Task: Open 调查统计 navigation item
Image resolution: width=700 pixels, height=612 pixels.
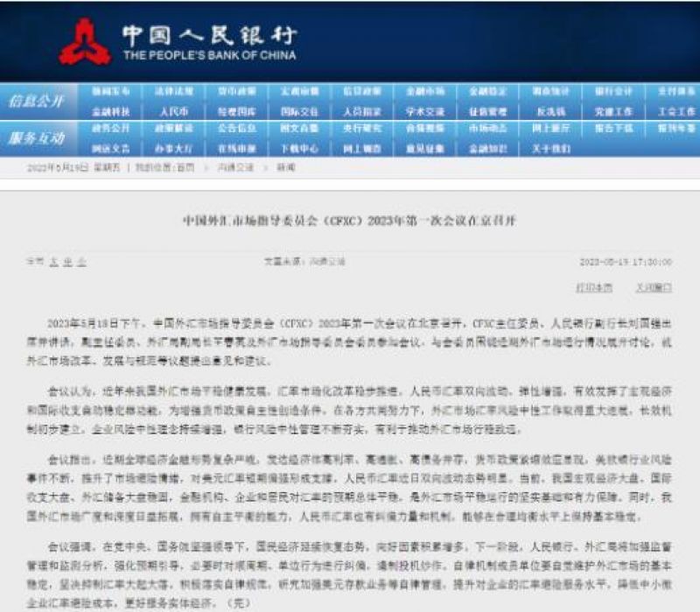Action: [x=551, y=92]
